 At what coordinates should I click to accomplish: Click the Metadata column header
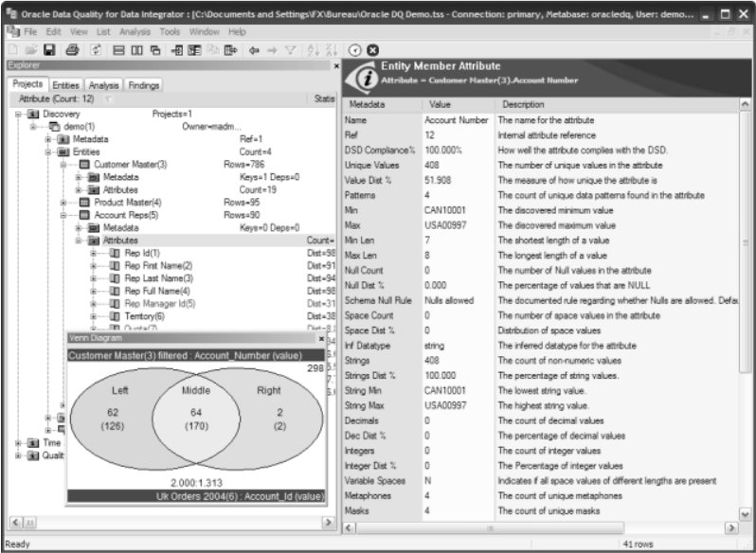pos(383,104)
